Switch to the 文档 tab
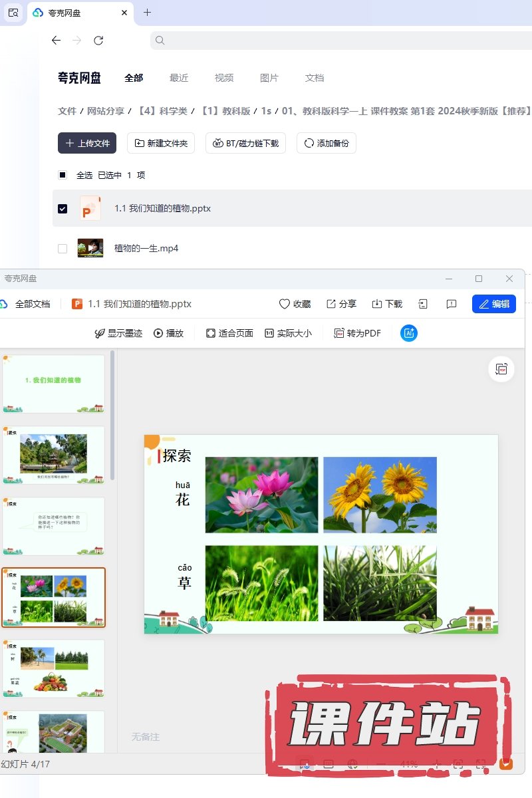 pyautogui.click(x=315, y=78)
